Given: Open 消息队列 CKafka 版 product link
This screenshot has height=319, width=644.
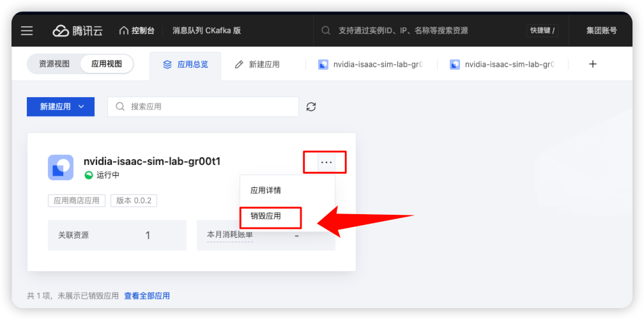Looking at the screenshot, I should 206,31.
